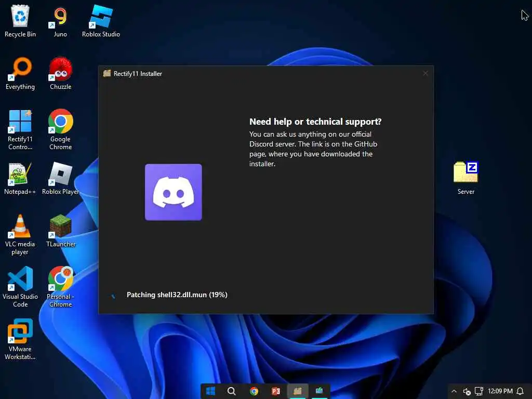Select the Google Chrome desktop shortcut
The image size is (532, 399).
[x=60, y=129]
